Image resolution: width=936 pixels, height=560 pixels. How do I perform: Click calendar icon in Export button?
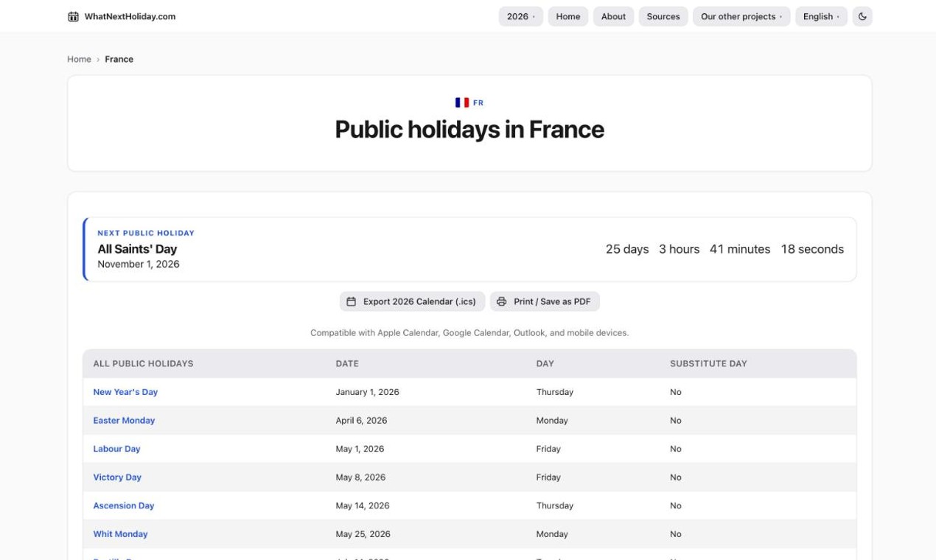point(352,301)
